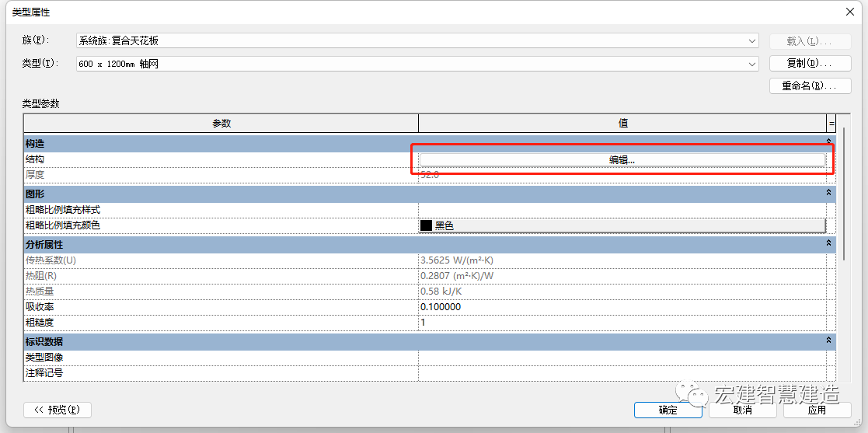Image resolution: width=868 pixels, height=433 pixels.
Task: Click the 类型图像 value cell
Action: coord(622,358)
